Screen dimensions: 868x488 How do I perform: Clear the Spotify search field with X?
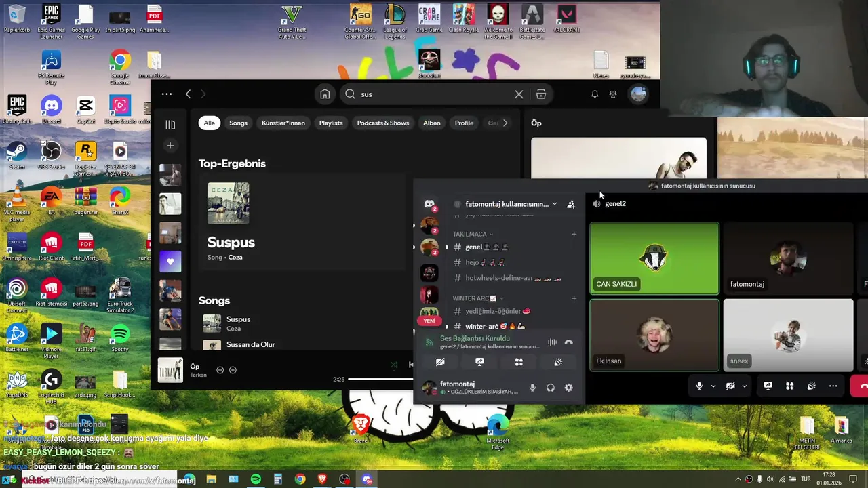(x=519, y=94)
